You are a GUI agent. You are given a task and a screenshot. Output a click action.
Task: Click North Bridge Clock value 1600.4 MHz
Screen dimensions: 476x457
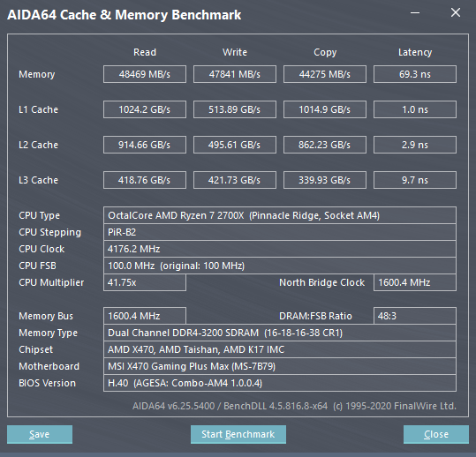point(415,282)
